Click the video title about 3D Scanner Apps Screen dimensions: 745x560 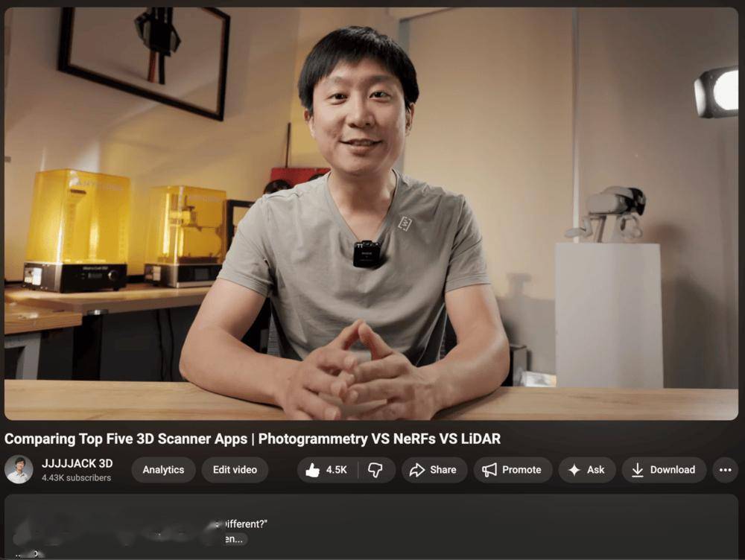pyautogui.click(x=253, y=439)
